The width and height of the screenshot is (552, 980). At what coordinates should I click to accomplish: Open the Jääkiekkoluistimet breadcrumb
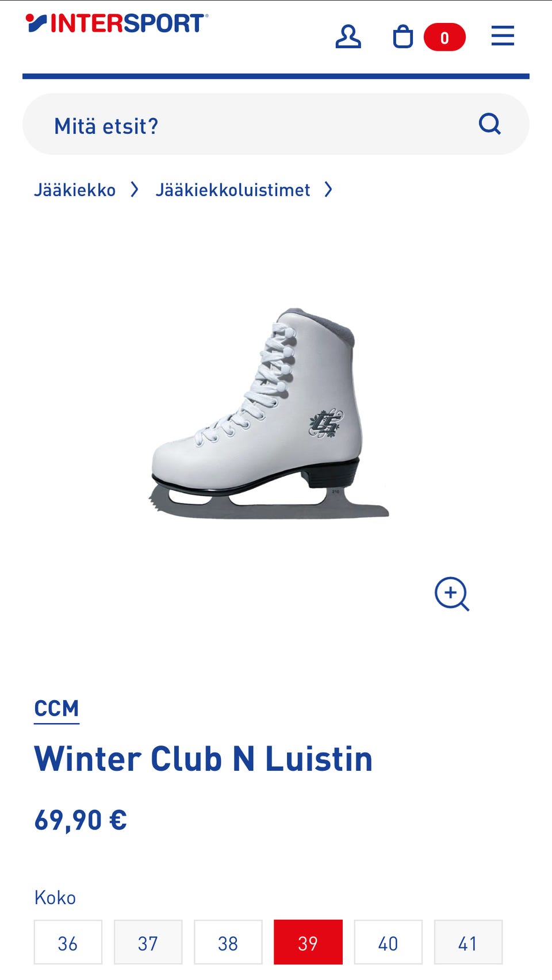(233, 190)
